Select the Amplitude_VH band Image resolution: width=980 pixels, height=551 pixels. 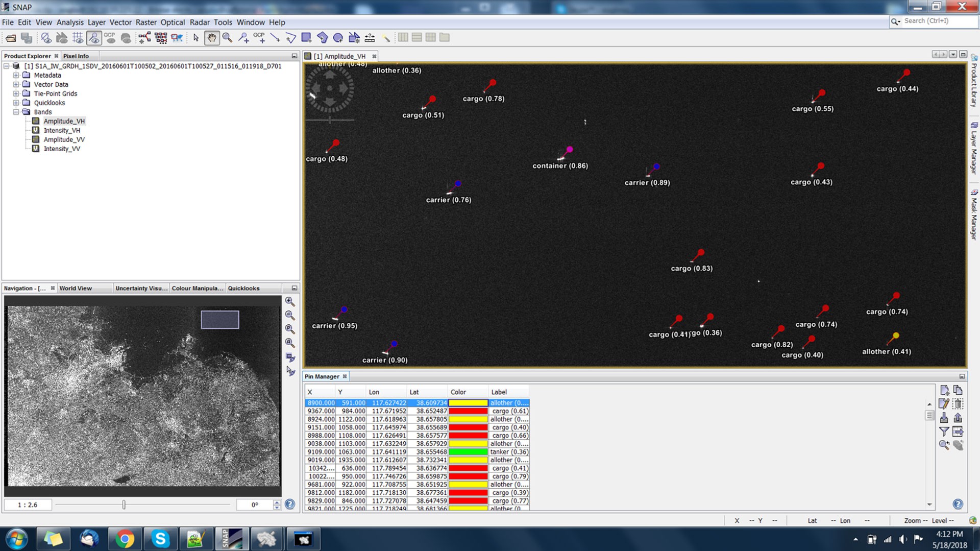[64, 122]
